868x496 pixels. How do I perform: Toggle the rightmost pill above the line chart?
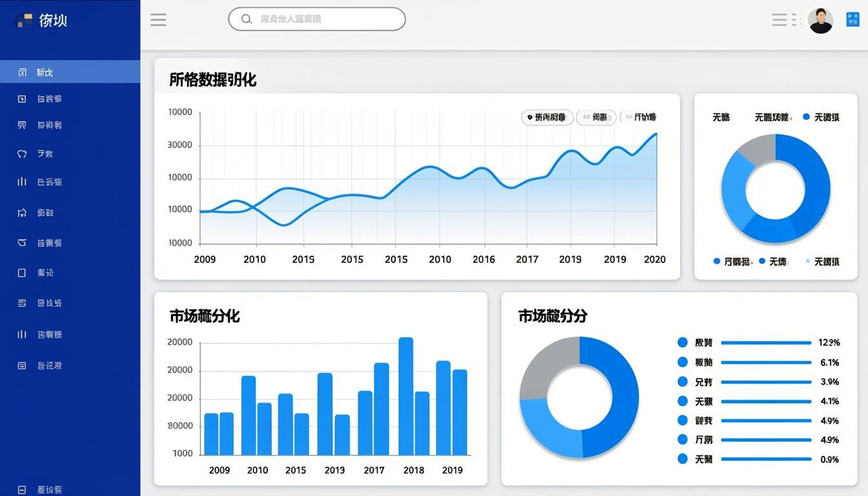click(x=641, y=117)
